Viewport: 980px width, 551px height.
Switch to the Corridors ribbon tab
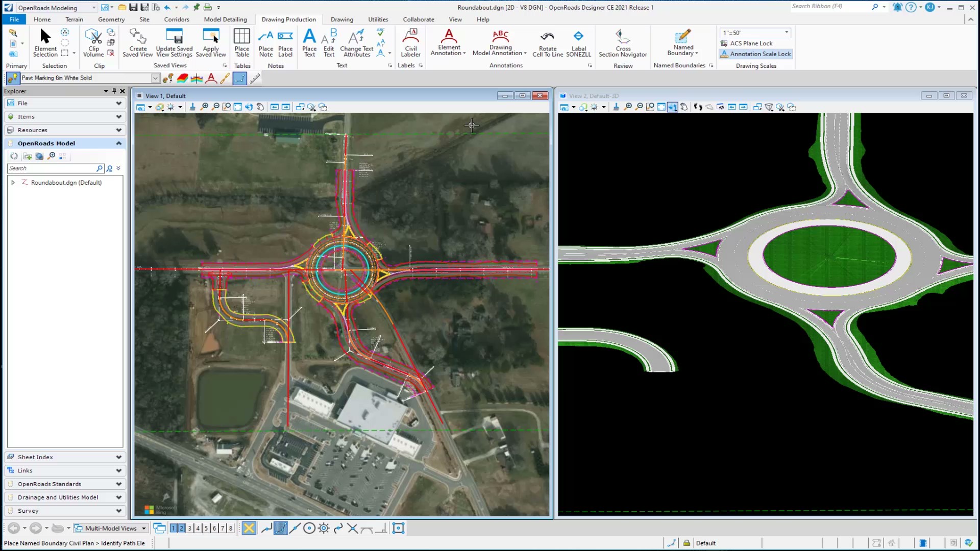pyautogui.click(x=177, y=19)
